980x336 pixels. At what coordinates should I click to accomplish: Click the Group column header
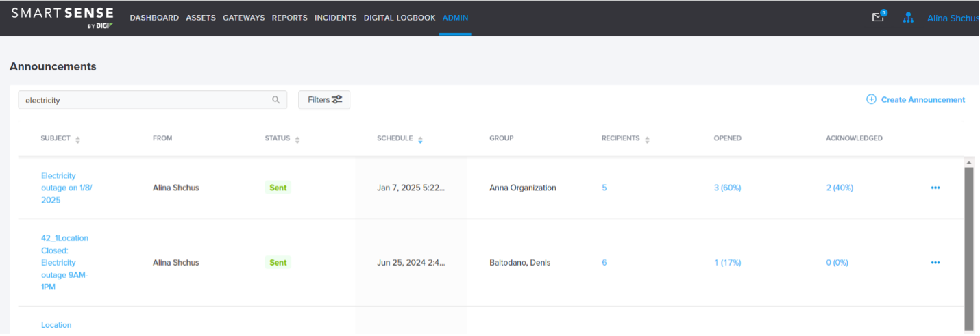click(x=501, y=138)
